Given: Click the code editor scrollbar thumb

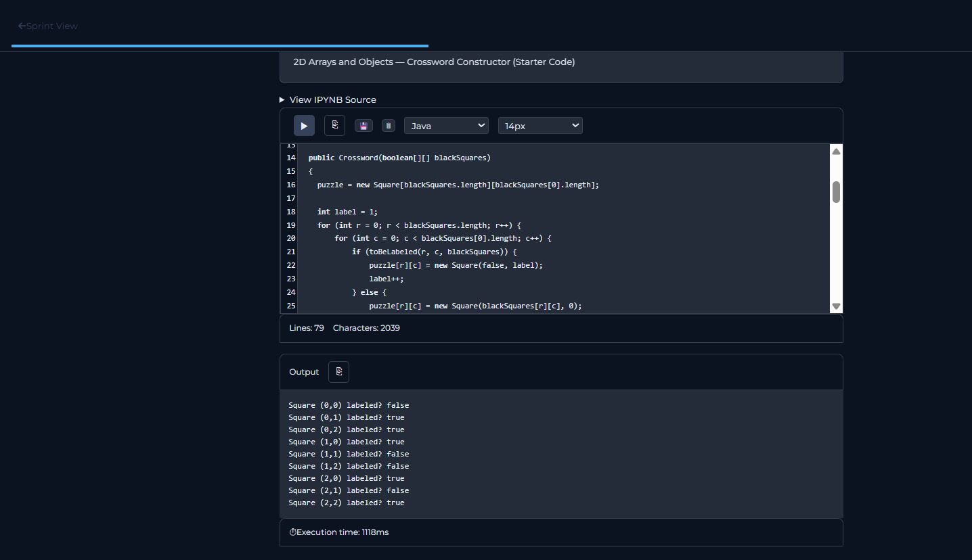Looking at the screenshot, I should 836,192.
